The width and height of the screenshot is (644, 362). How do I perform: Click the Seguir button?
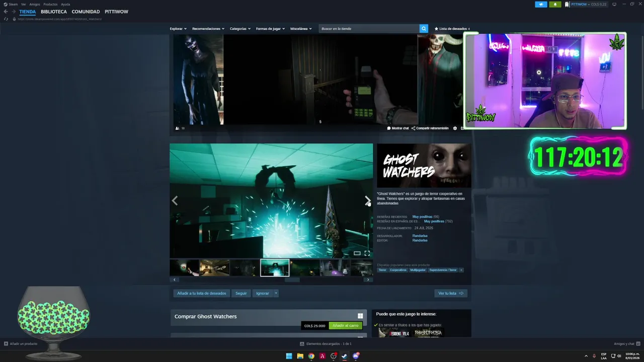point(241,293)
